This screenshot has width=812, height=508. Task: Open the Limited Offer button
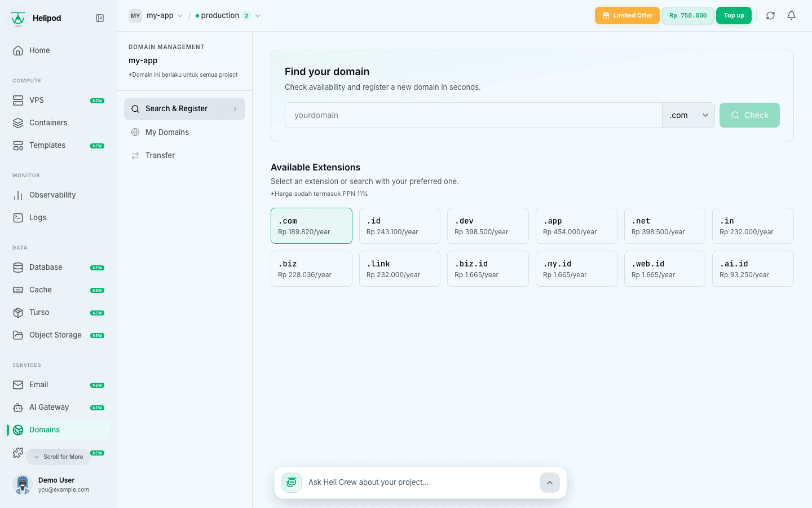(x=627, y=16)
